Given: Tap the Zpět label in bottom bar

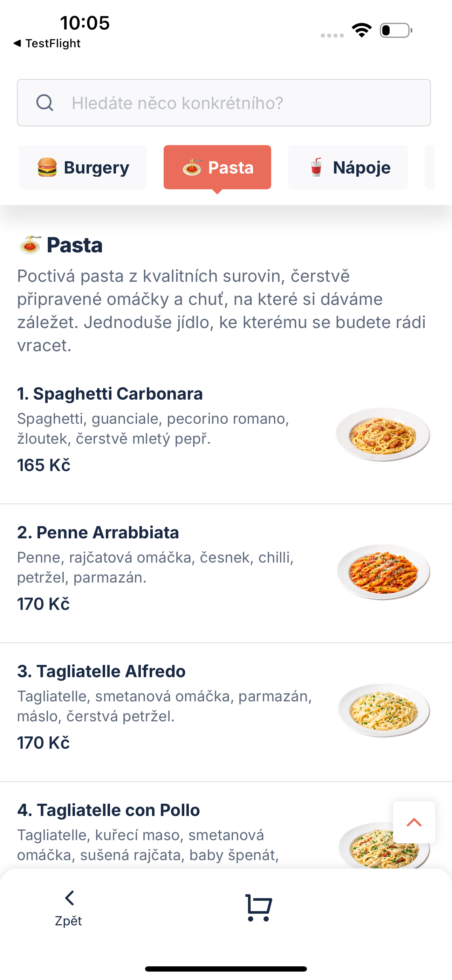Looking at the screenshot, I should point(68,921).
